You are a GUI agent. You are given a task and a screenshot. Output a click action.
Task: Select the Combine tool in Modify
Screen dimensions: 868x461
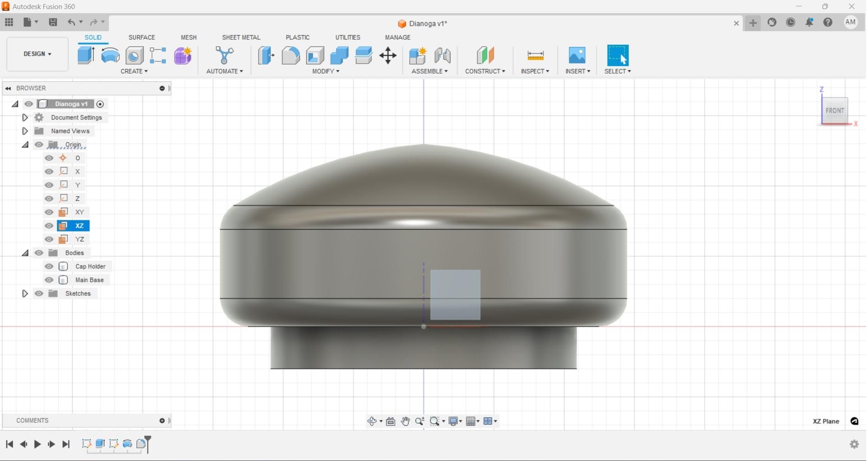(x=339, y=56)
